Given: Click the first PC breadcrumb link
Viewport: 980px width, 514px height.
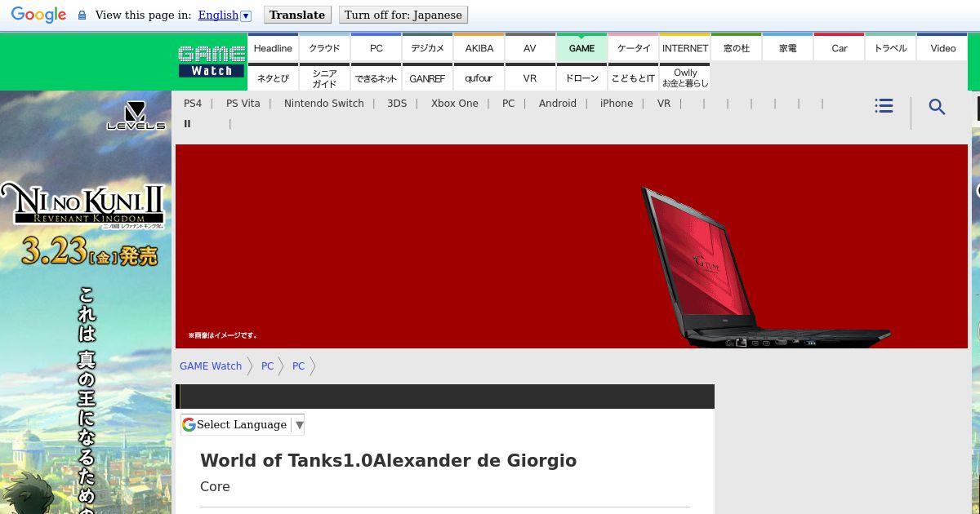Looking at the screenshot, I should (x=267, y=366).
